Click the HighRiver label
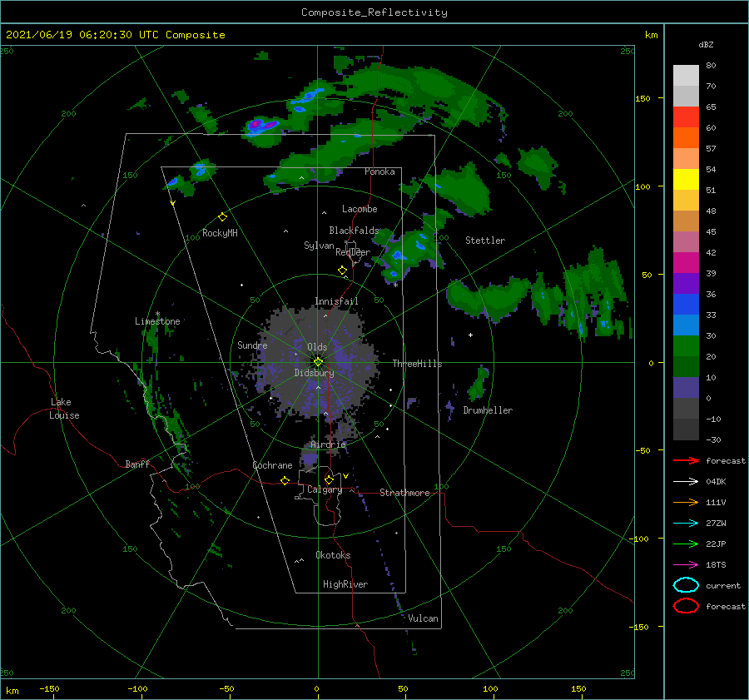 345,584
